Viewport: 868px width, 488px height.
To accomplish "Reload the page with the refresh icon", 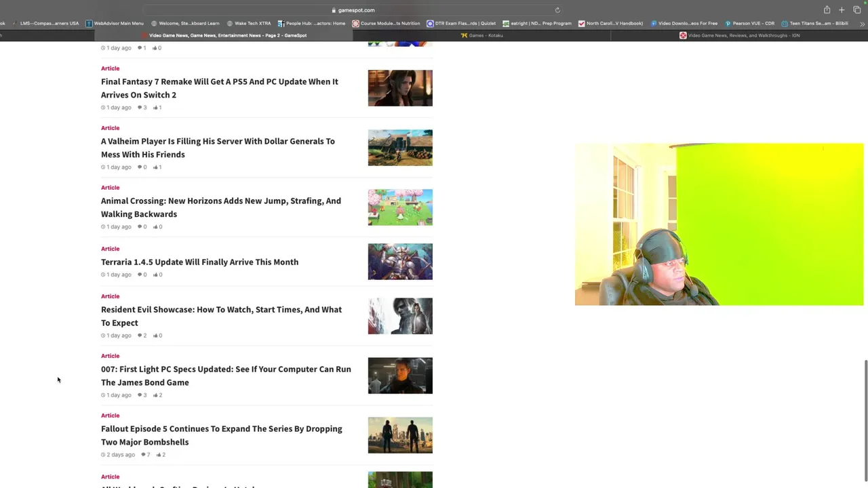I will coord(557,10).
